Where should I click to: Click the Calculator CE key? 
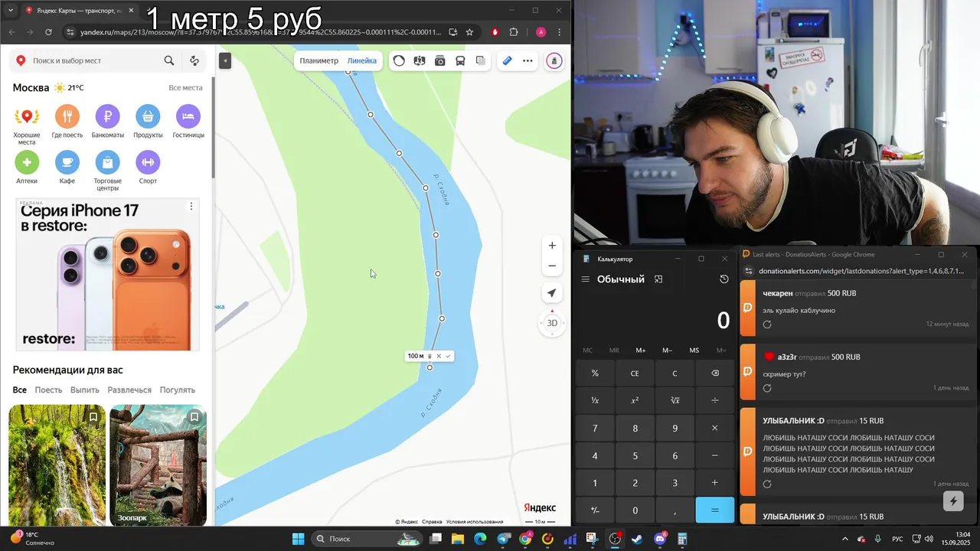(635, 373)
